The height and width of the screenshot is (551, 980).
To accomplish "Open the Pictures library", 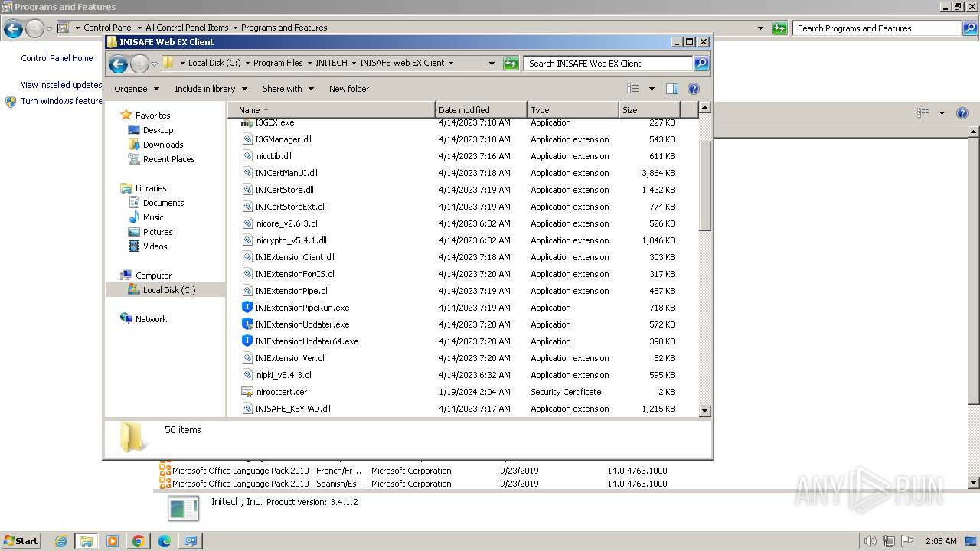I will click(158, 232).
